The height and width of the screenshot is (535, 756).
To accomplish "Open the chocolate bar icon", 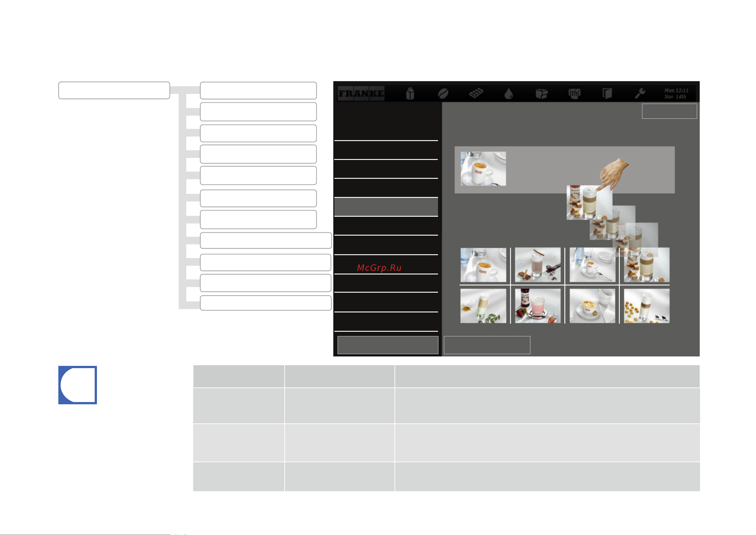I will (x=476, y=93).
